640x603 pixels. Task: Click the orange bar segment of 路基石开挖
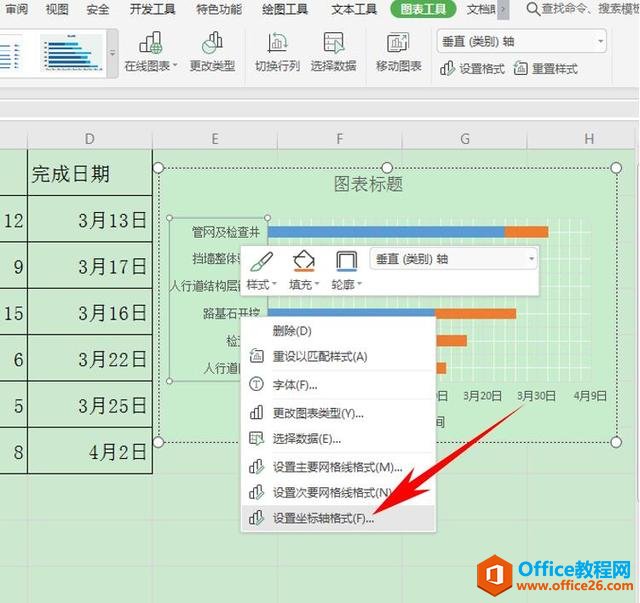(x=476, y=314)
